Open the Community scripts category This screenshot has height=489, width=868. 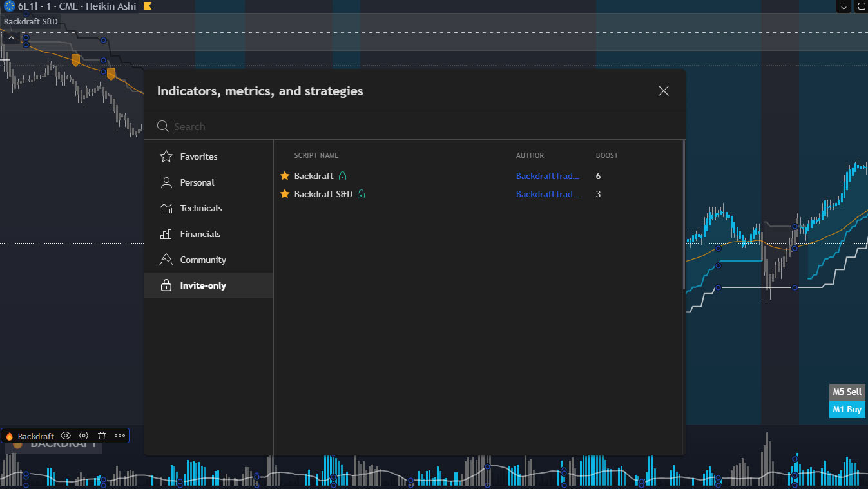point(209,260)
